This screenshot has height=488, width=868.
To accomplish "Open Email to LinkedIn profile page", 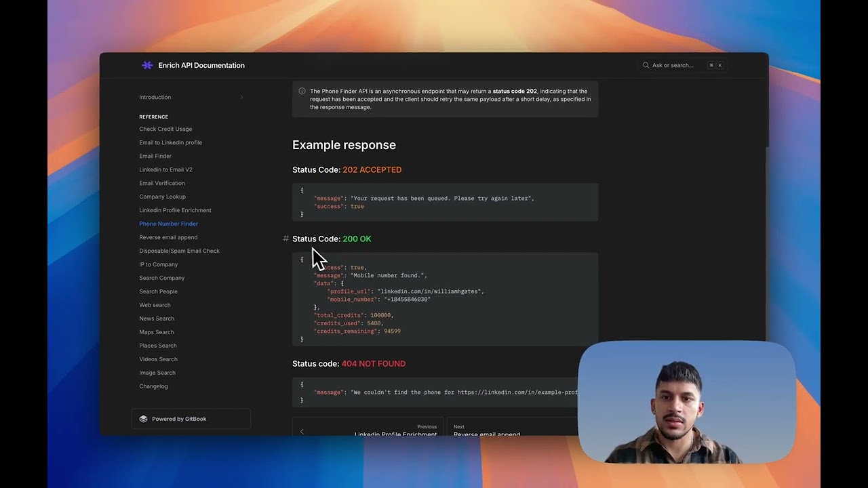I will tap(171, 142).
